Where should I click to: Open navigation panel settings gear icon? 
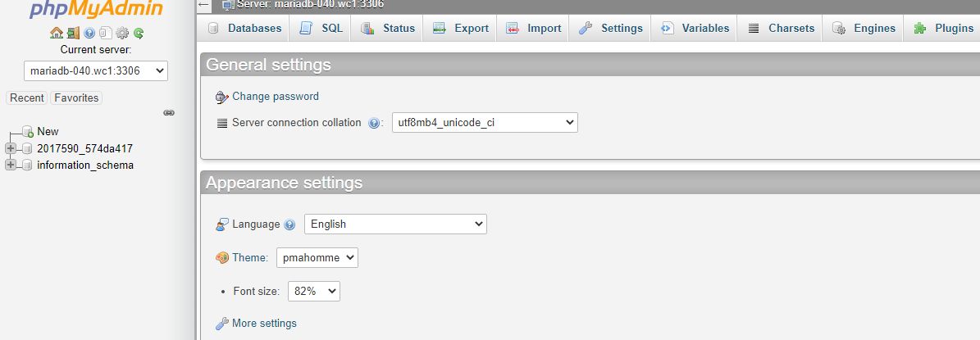click(122, 33)
